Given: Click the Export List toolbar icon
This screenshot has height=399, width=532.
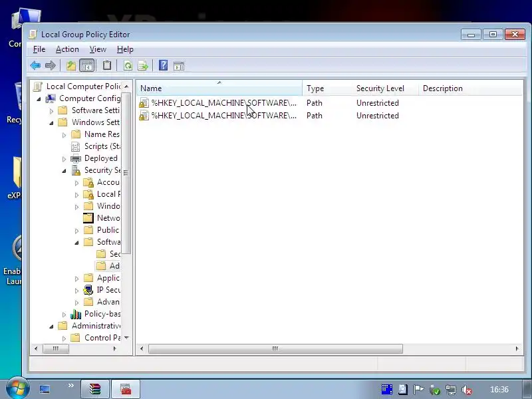Looking at the screenshot, I should click(x=143, y=65).
